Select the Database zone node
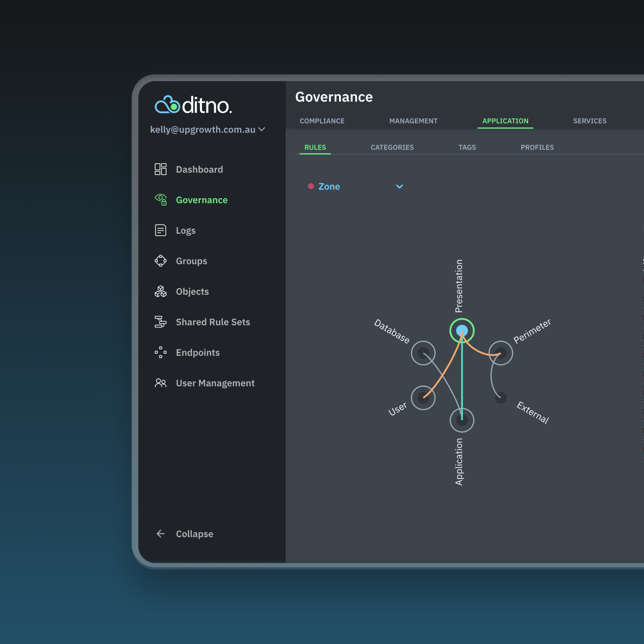Viewport: 644px width, 644px height. 423,353
